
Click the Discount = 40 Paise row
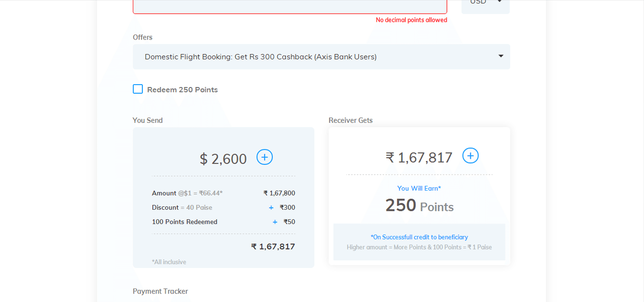pos(223,207)
